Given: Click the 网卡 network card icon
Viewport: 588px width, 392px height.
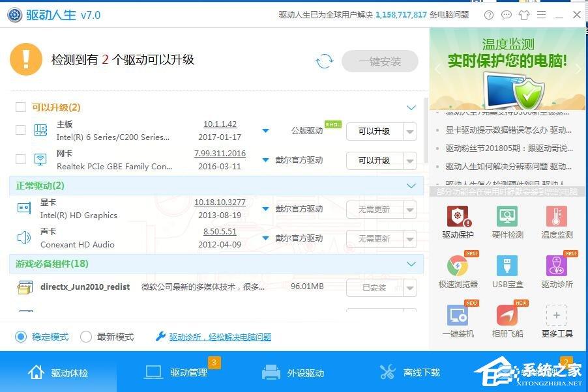Looking at the screenshot, I should [x=40, y=160].
